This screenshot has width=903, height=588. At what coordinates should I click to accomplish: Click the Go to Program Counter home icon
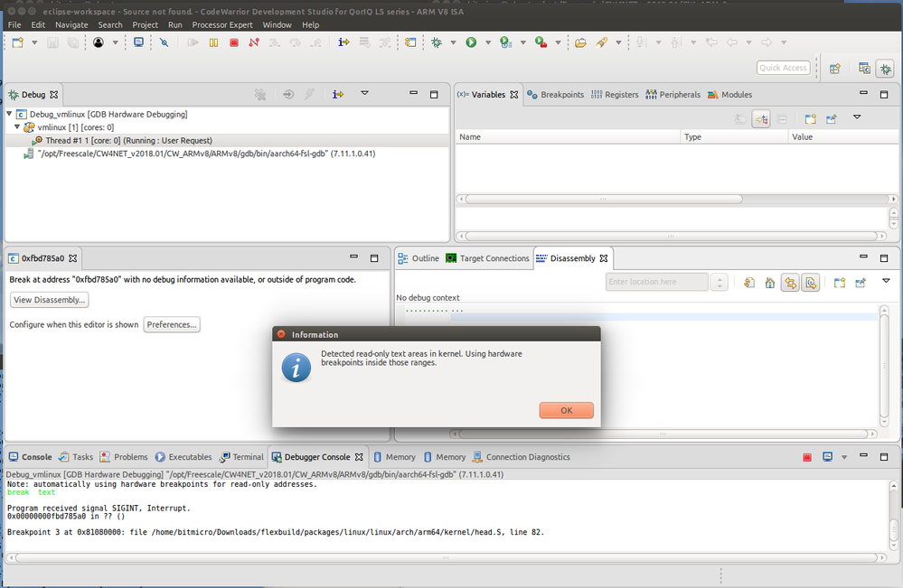coord(770,283)
